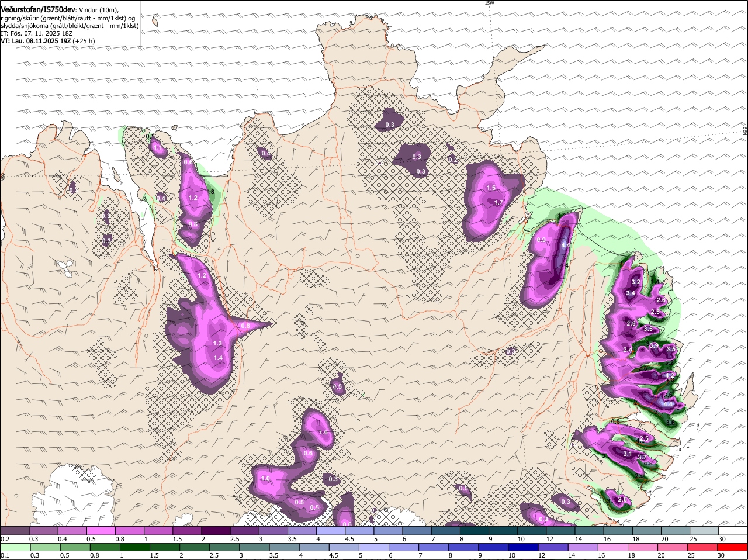748x560 pixels.
Task: Click the bright pink 0.5–0.8 swatch in upper scale
Action: (101, 530)
